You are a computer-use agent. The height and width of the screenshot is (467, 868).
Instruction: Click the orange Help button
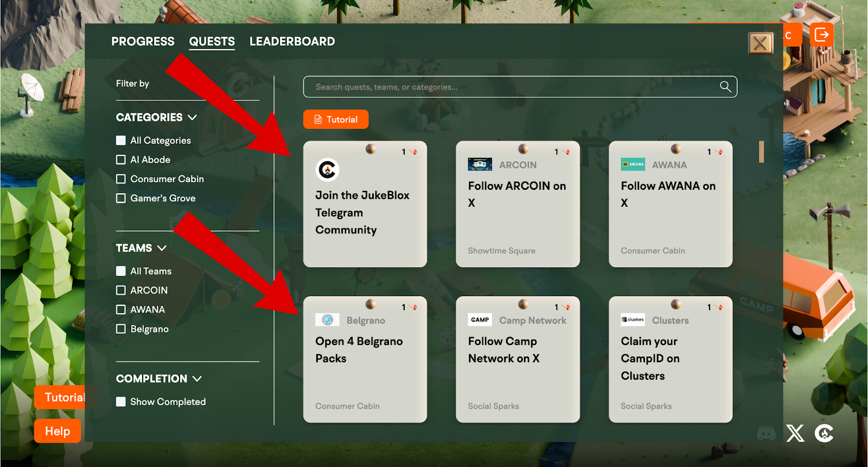coord(58,431)
